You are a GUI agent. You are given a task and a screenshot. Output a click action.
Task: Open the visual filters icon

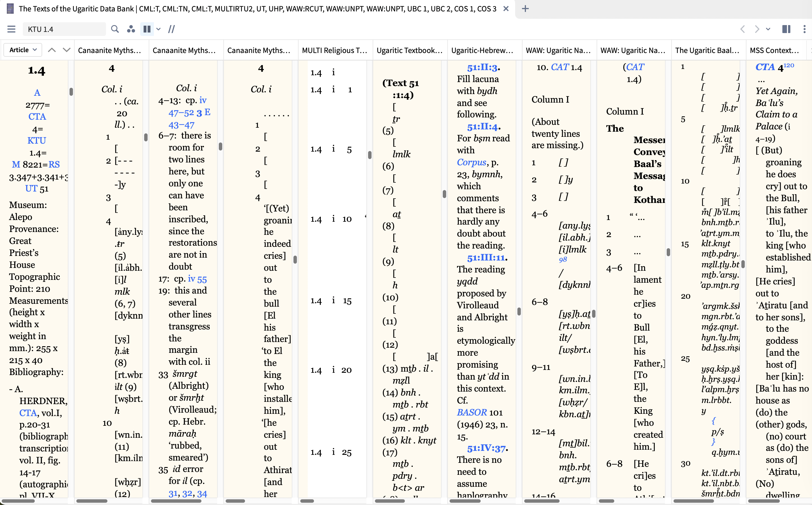[x=131, y=29]
